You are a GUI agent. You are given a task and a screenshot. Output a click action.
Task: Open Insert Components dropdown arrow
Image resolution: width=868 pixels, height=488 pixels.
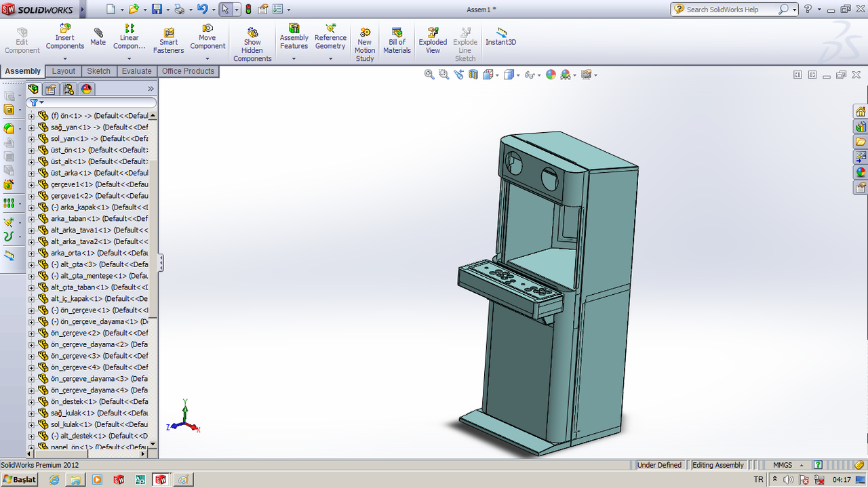(65, 58)
